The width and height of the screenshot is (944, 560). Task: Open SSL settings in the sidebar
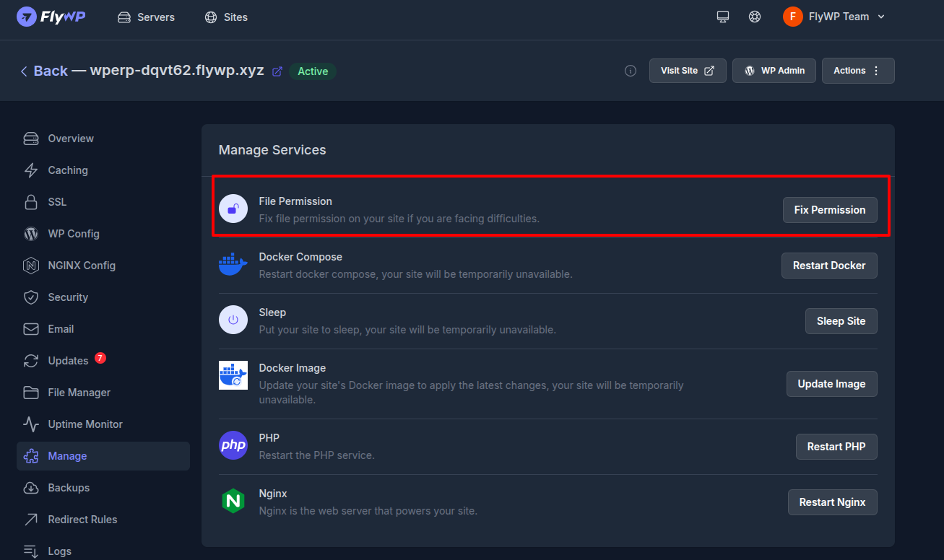click(x=103, y=202)
